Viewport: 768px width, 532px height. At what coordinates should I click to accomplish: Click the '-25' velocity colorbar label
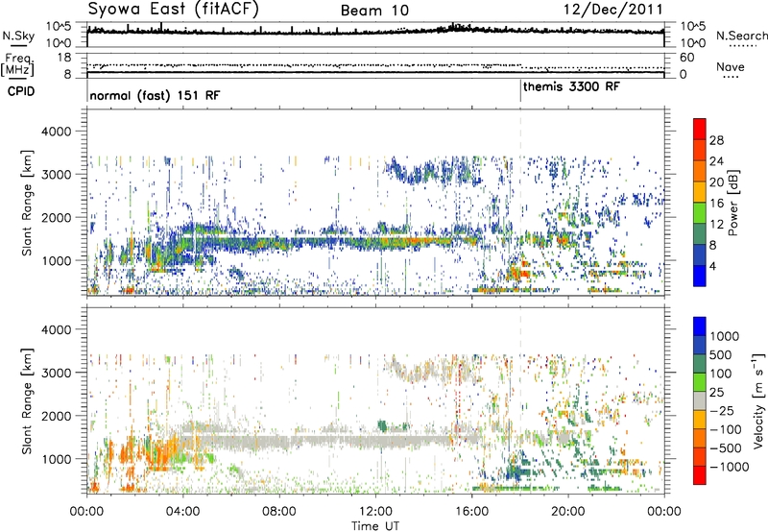722,411
